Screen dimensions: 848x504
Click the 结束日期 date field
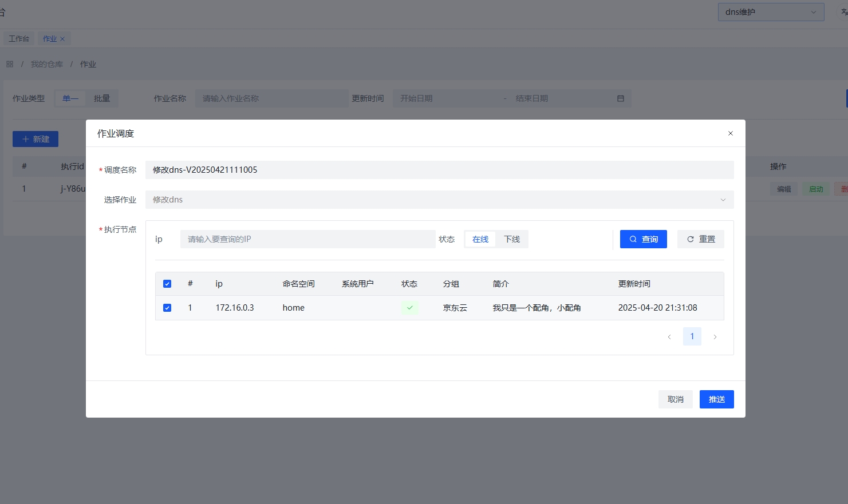tap(561, 98)
